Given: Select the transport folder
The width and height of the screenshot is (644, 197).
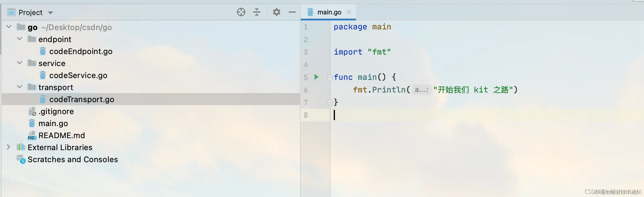Looking at the screenshot, I should 56,87.
